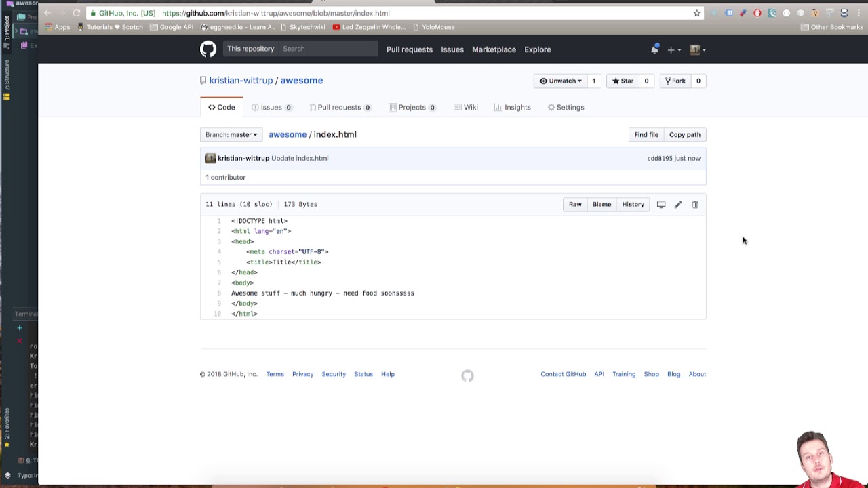Open the file History
Viewport: 868px width, 488px height.
click(633, 204)
